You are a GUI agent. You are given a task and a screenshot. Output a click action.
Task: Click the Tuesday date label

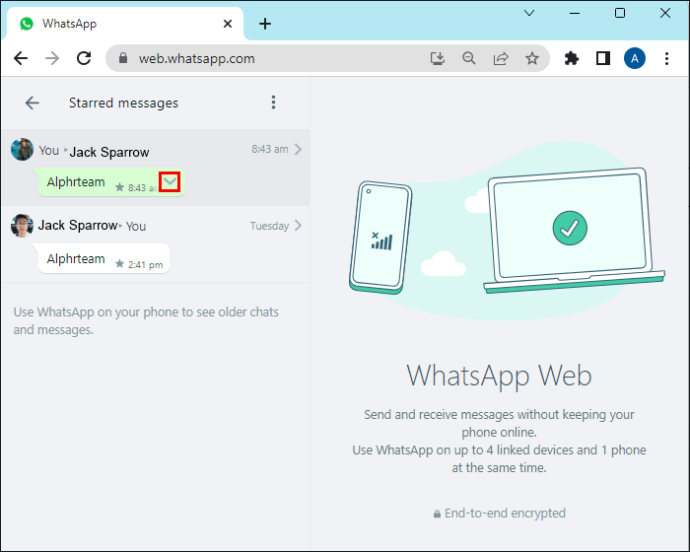pos(269,226)
